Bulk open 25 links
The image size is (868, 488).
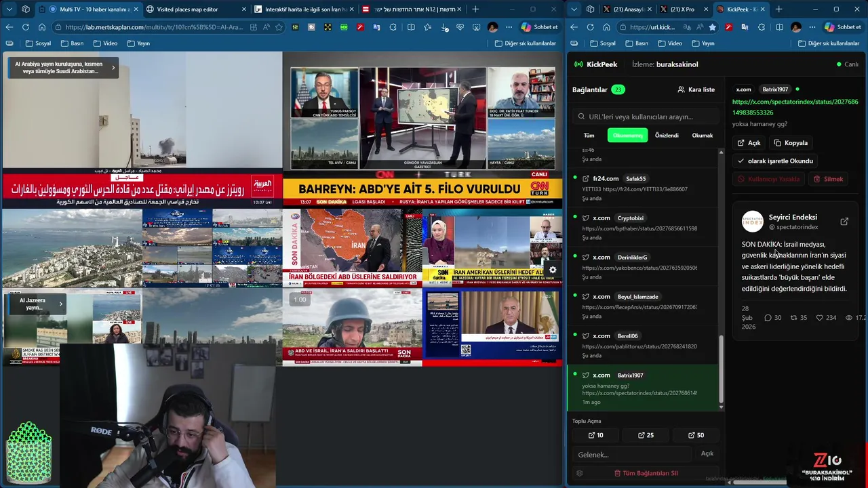point(646,435)
